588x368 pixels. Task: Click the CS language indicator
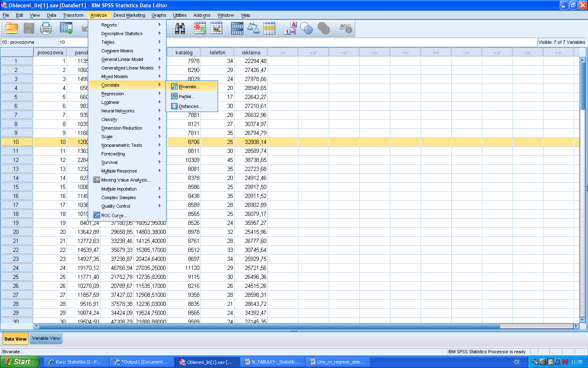point(517,362)
